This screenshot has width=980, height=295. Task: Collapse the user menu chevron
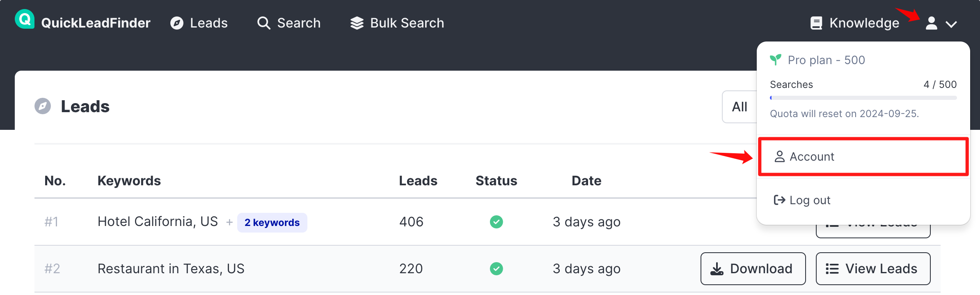(951, 24)
